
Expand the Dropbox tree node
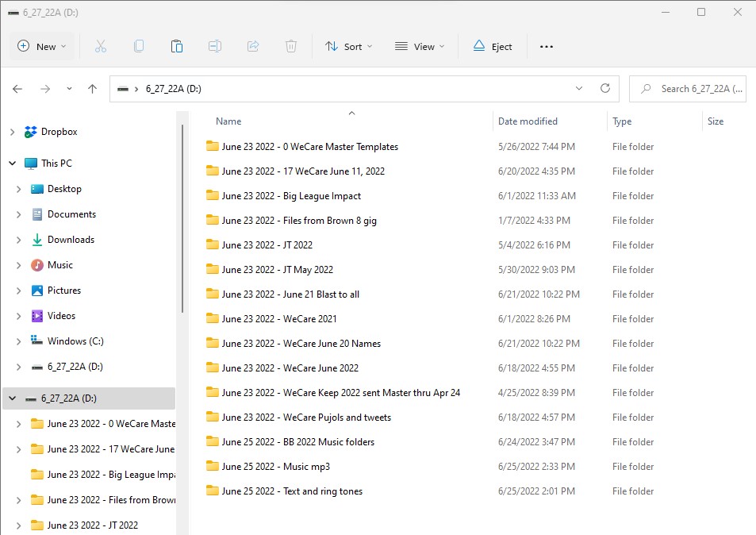13,132
